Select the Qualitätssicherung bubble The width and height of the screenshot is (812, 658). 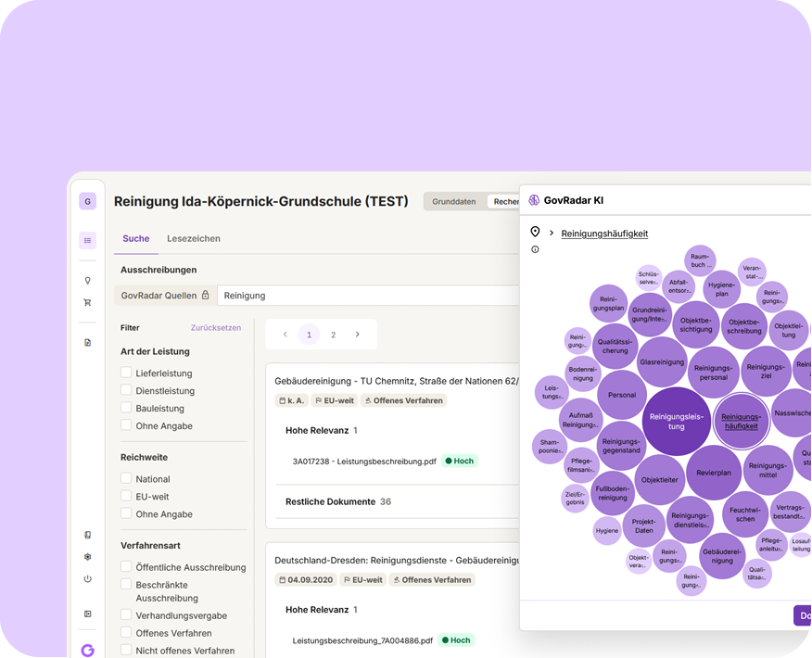coord(615,347)
